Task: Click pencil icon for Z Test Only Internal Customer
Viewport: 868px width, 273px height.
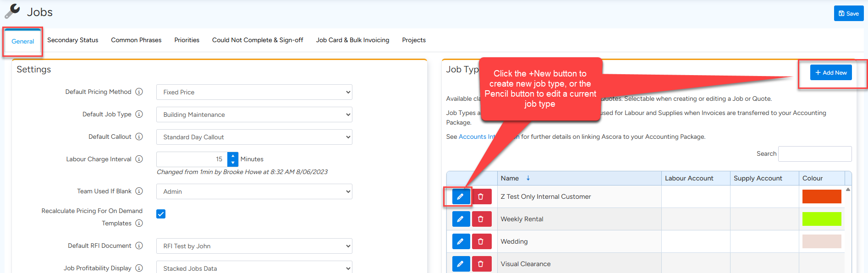Action: click(461, 197)
